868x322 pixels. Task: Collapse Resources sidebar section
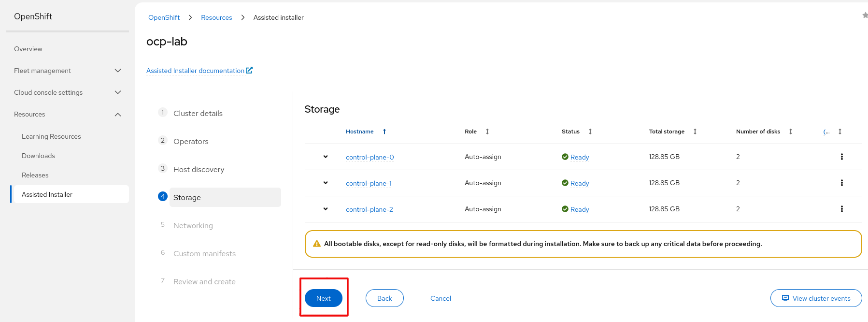point(68,114)
